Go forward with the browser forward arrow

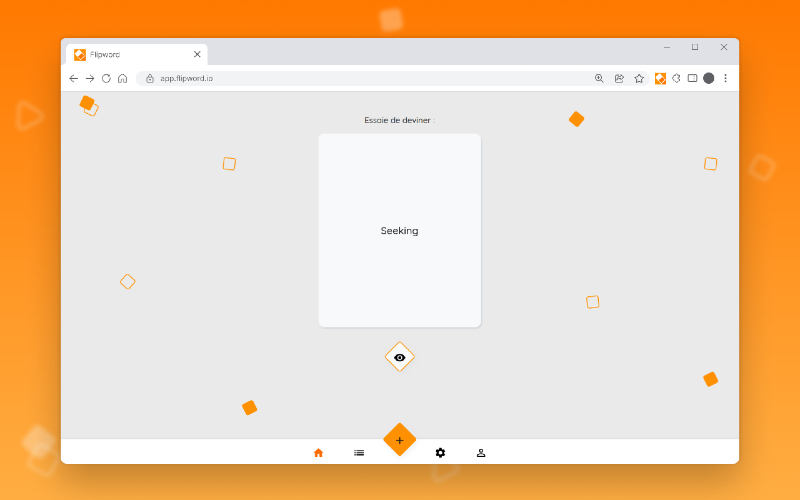point(90,79)
